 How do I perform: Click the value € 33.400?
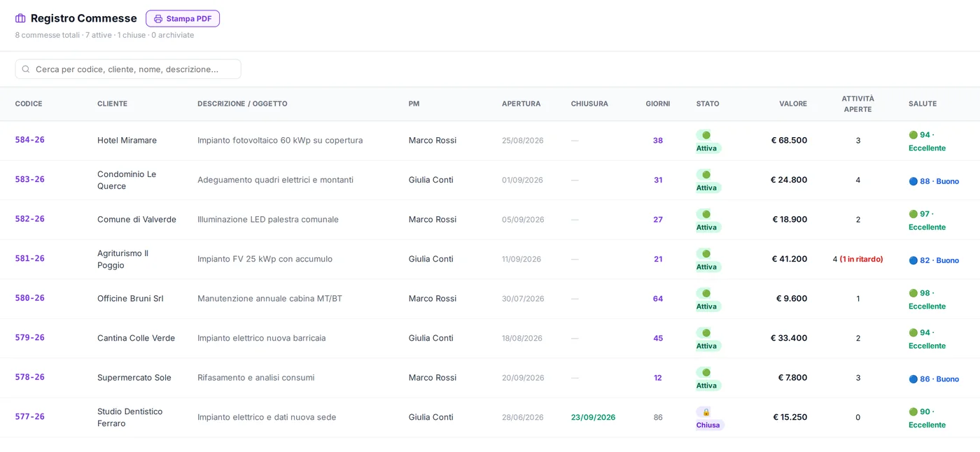(789, 338)
